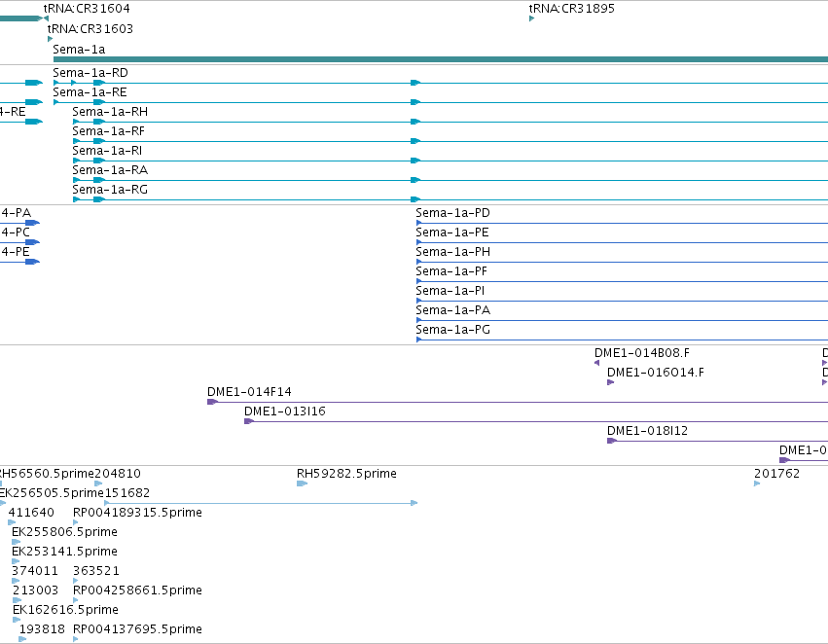Click the 213003 feature label

(35, 590)
